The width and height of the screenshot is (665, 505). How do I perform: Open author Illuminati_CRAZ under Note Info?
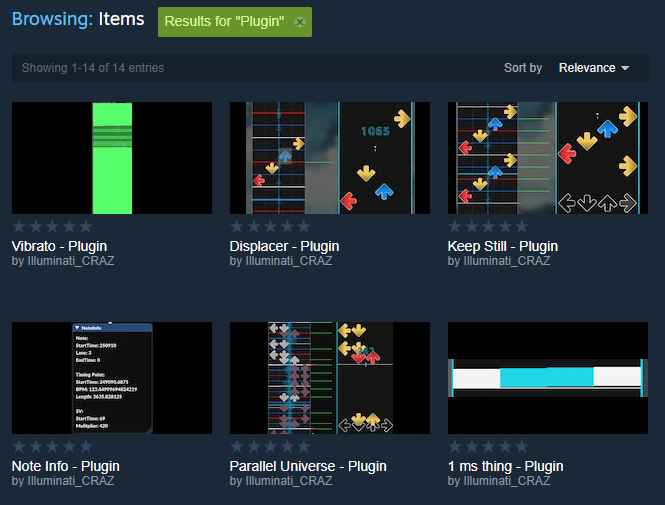click(71, 481)
